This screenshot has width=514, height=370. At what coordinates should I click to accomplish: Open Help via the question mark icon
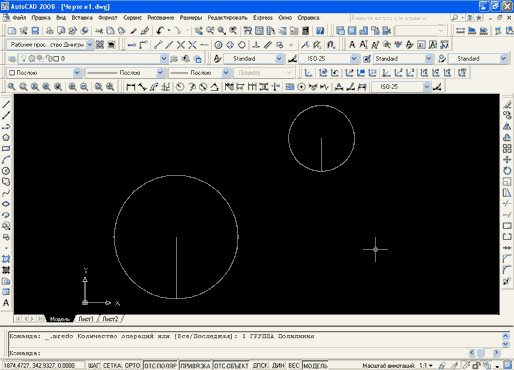(x=320, y=31)
